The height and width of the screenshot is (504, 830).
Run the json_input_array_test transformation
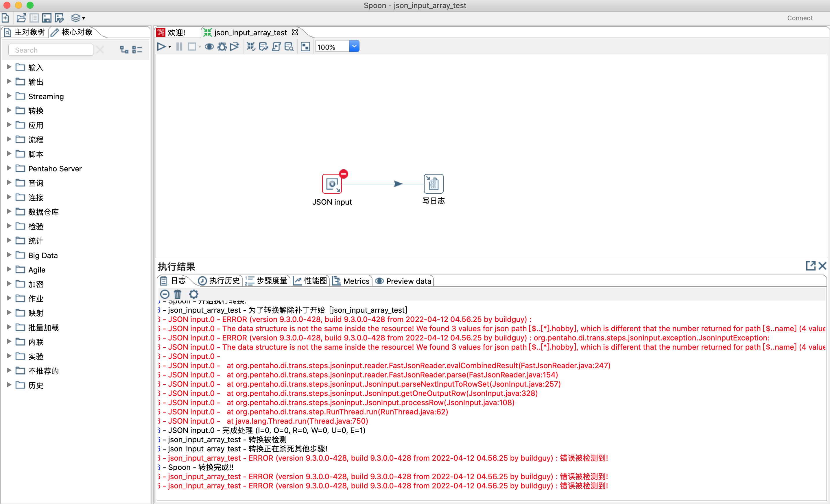[x=162, y=47]
